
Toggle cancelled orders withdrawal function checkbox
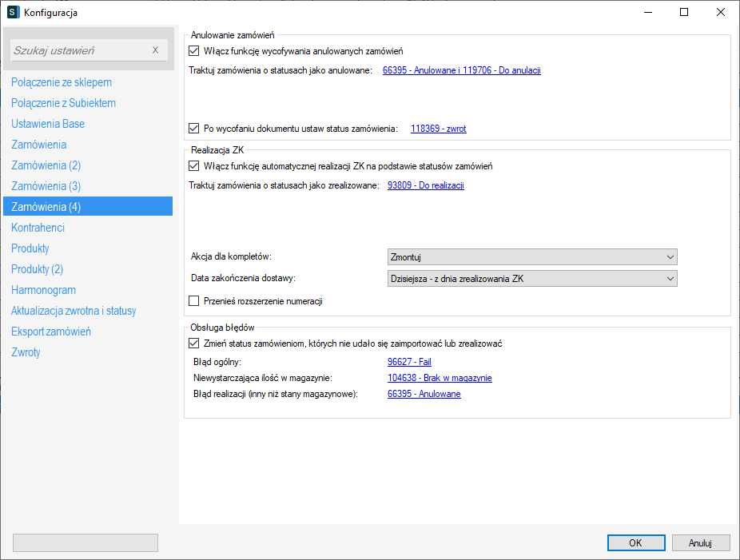pyautogui.click(x=193, y=50)
